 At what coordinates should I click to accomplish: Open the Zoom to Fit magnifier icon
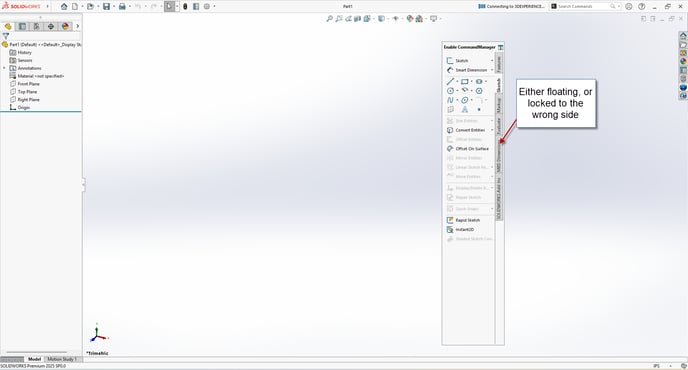330,19
